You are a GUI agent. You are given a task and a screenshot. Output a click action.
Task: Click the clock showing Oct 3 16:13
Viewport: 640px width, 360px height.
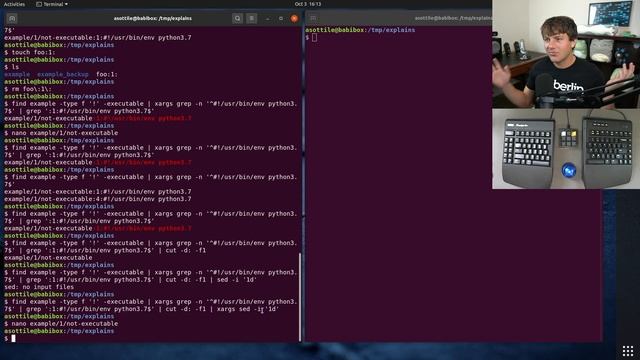[x=308, y=4]
